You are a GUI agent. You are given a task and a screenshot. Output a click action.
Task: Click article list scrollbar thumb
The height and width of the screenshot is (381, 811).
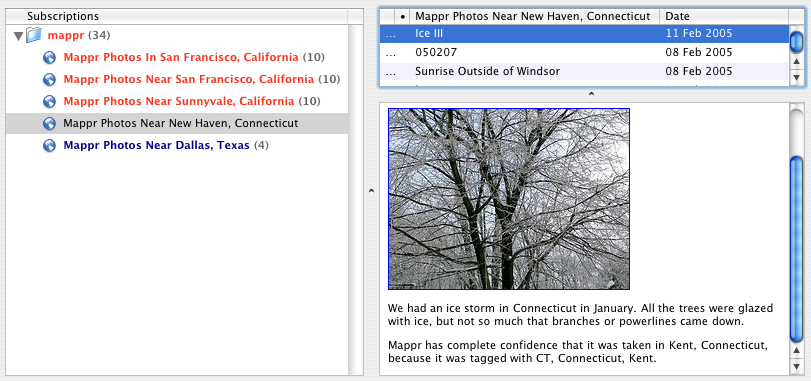coord(797,41)
